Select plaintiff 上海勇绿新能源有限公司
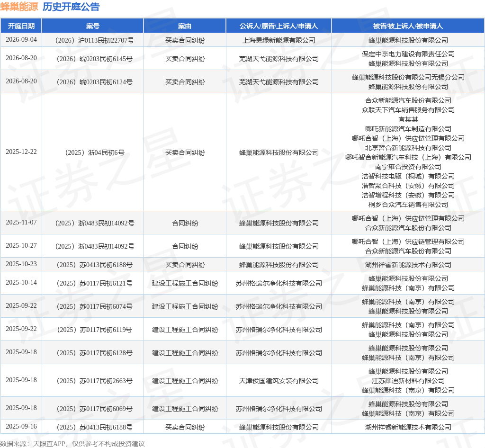This screenshot has height=448, width=485. [x=278, y=40]
